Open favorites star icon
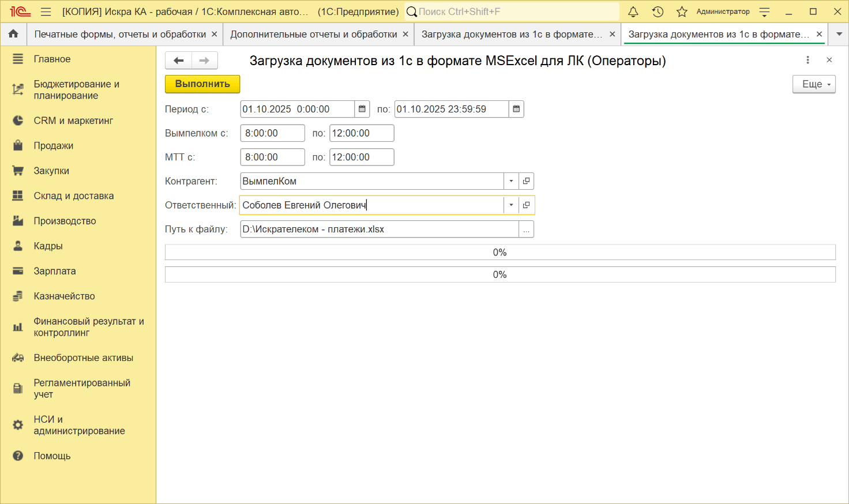Screen dimensions: 849x504 [x=682, y=12]
